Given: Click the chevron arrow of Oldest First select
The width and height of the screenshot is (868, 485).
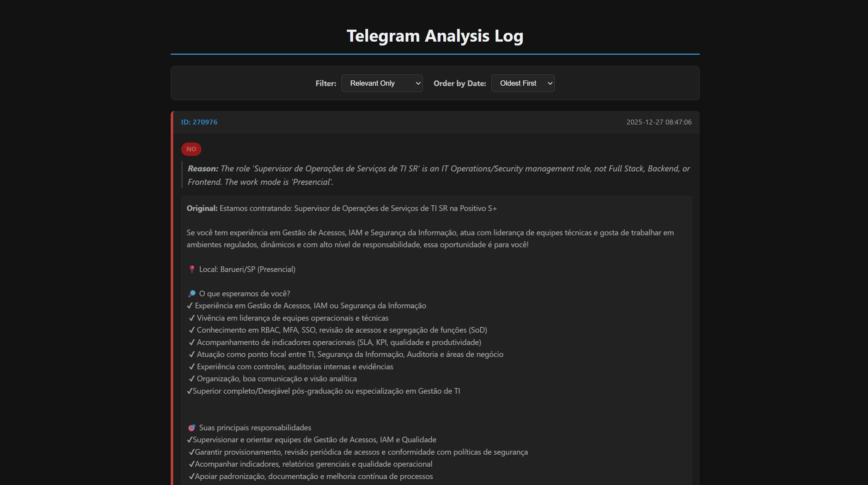Looking at the screenshot, I should 550,84.
